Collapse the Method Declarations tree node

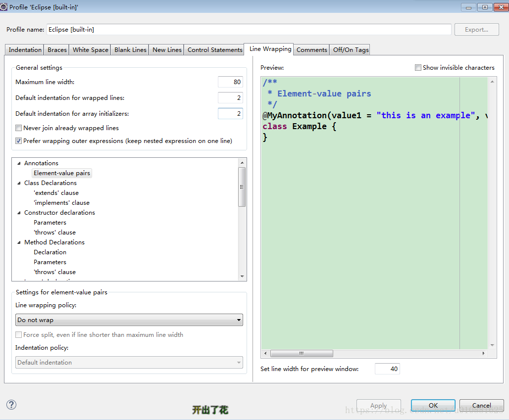click(x=19, y=242)
